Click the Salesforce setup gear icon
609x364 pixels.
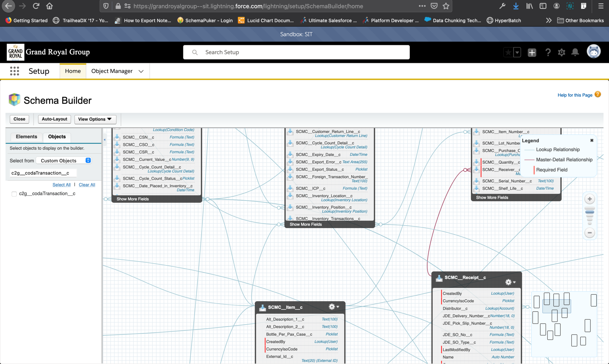pyautogui.click(x=561, y=52)
